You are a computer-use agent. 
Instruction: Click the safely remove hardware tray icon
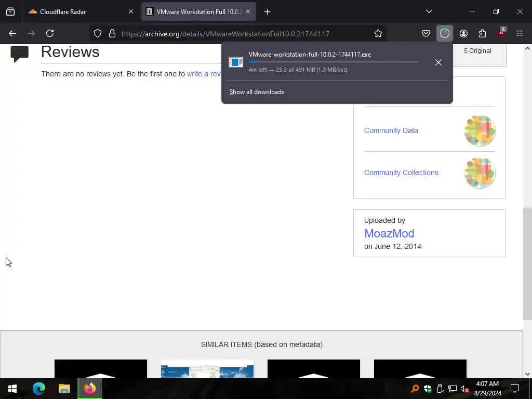point(440,389)
